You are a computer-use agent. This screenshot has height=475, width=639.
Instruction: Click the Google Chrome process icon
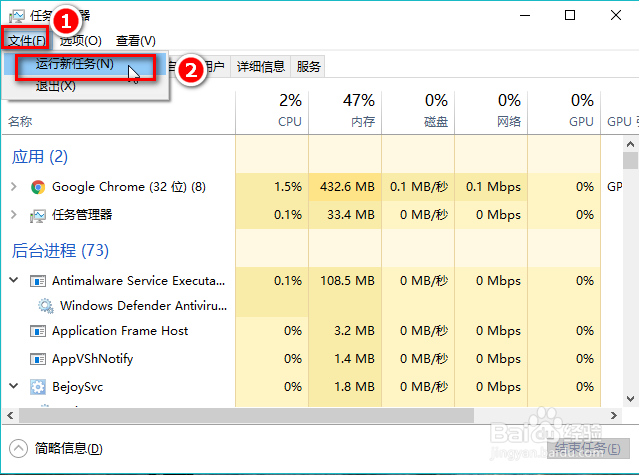[38, 187]
